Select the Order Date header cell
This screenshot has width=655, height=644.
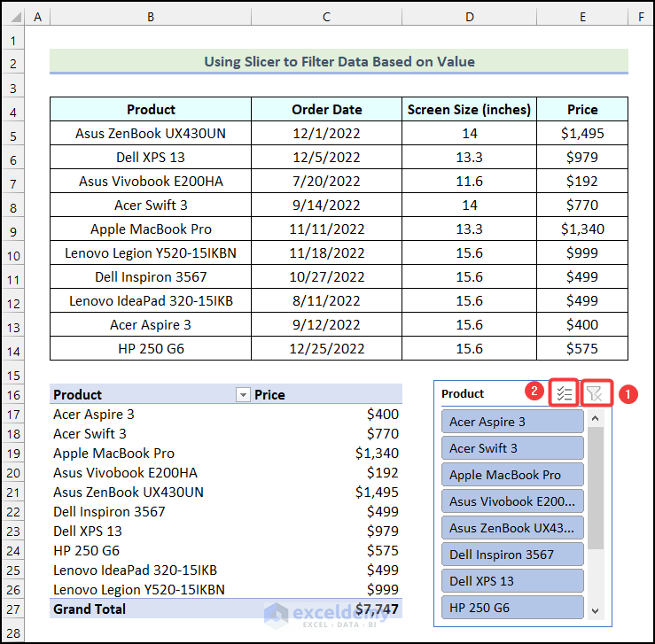coord(326,110)
